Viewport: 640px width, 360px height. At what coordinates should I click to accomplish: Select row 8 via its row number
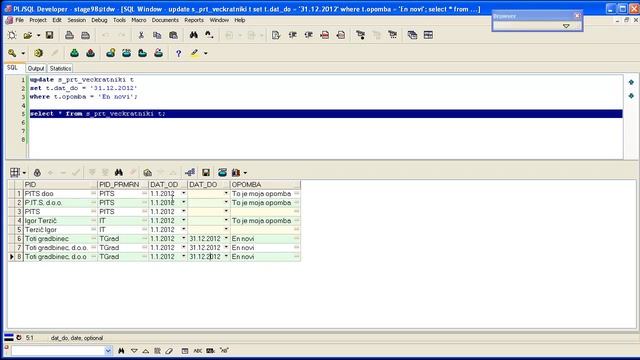[19, 257]
